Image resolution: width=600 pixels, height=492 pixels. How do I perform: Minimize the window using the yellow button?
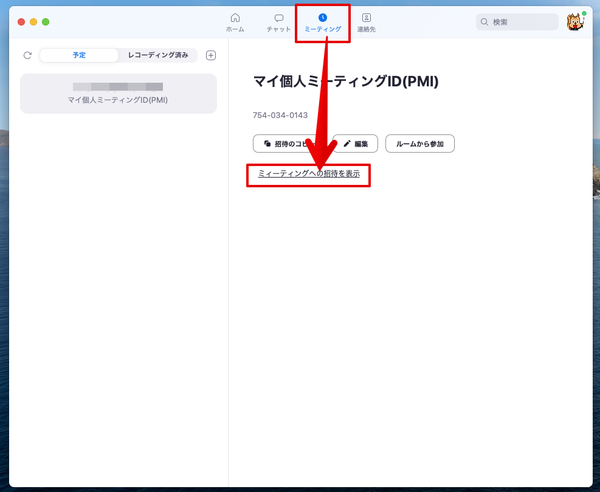tap(33, 22)
